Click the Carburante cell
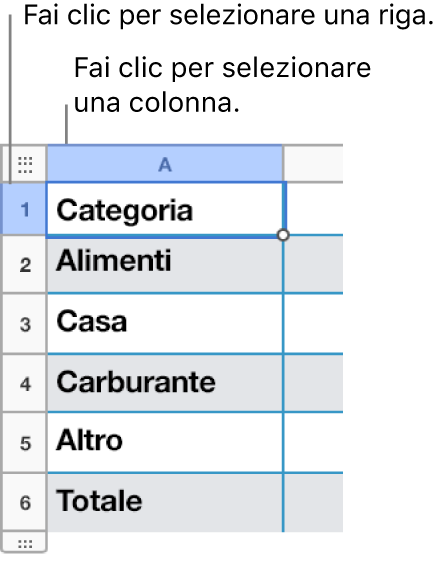 point(165,383)
